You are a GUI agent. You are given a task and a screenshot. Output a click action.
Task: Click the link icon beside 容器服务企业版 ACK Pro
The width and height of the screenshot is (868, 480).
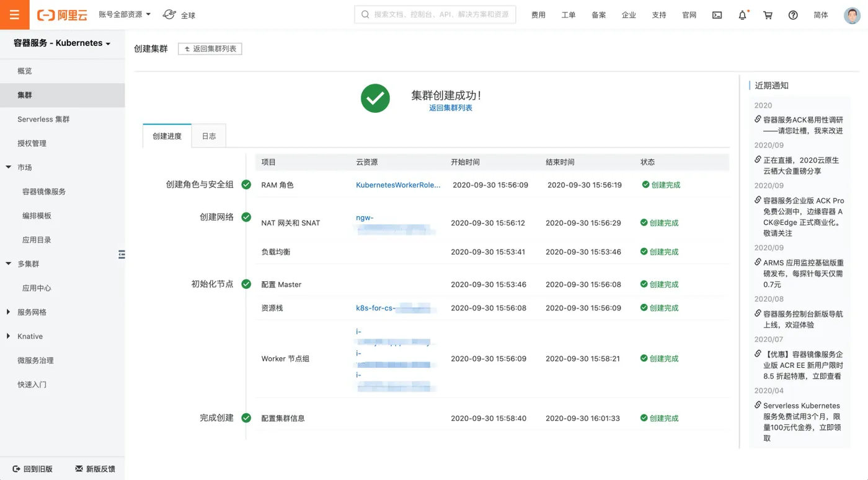758,200
